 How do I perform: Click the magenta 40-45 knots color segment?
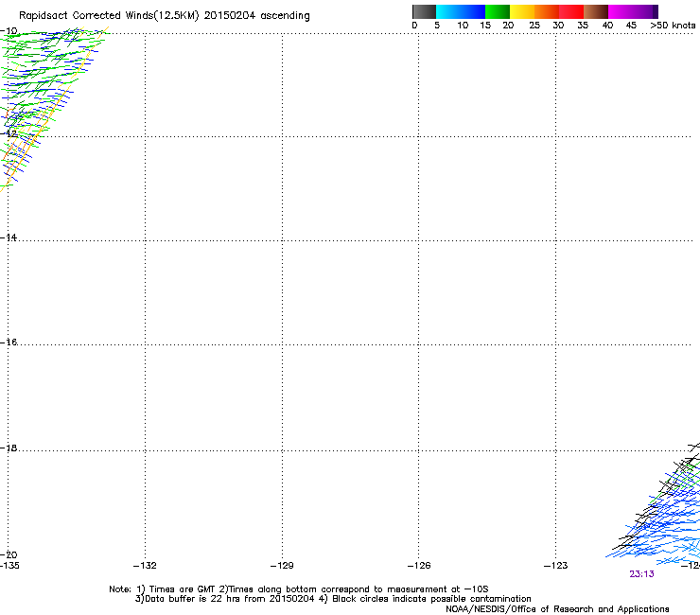click(x=621, y=11)
